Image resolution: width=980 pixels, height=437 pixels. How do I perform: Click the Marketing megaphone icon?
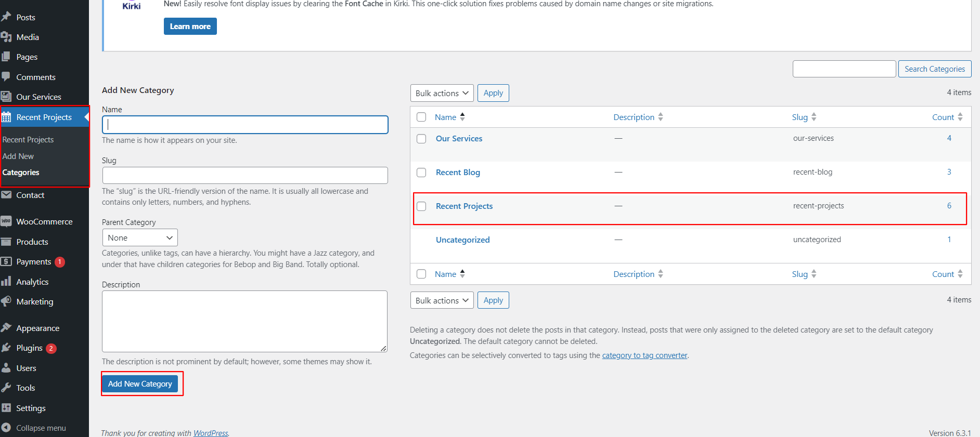click(x=6, y=301)
